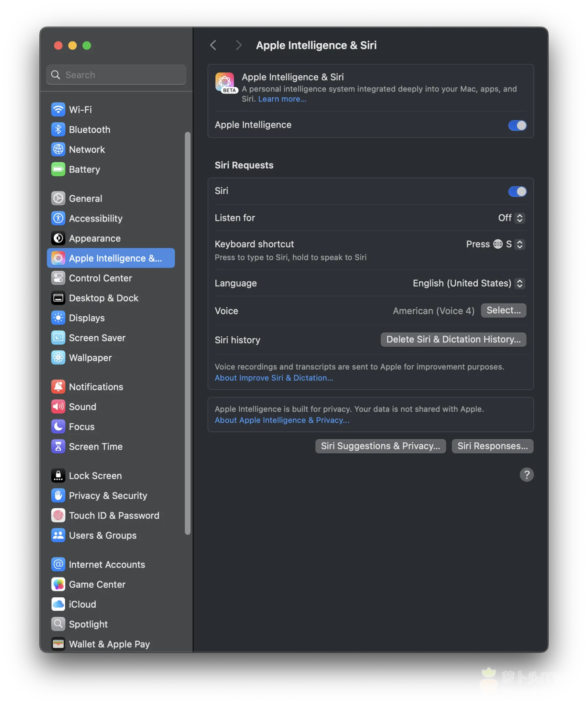Click the Lock Screen icon
The height and width of the screenshot is (705, 588).
click(58, 475)
